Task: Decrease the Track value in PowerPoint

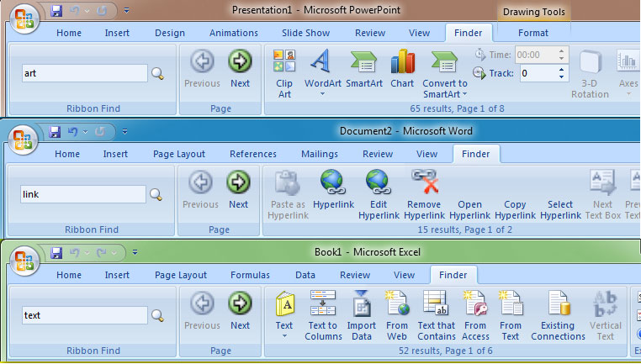Action: [x=561, y=76]
